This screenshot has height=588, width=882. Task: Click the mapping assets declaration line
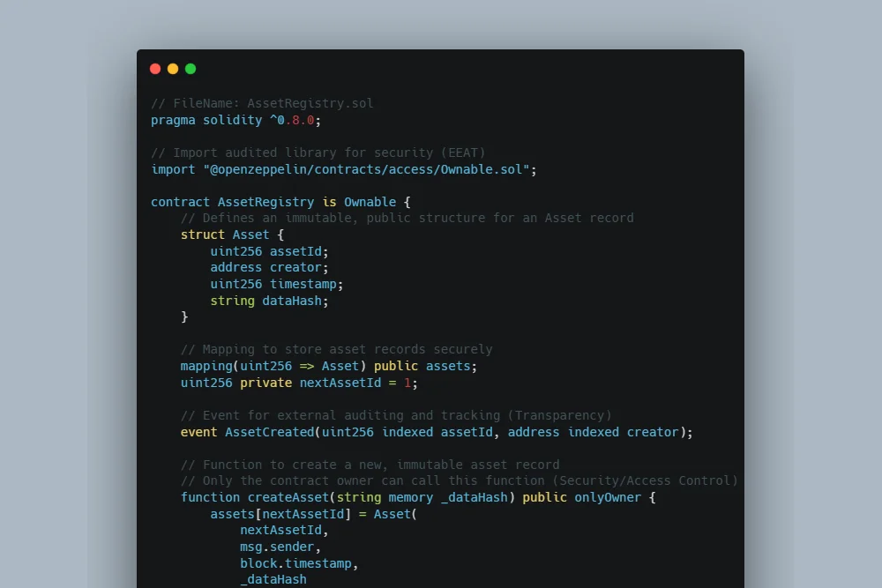(x=329, y=366)
